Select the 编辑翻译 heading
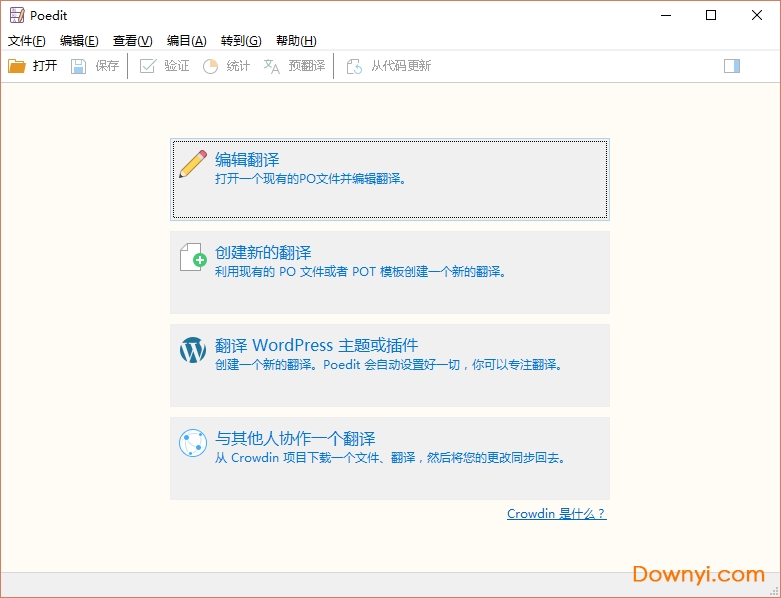 click(247, 160)
